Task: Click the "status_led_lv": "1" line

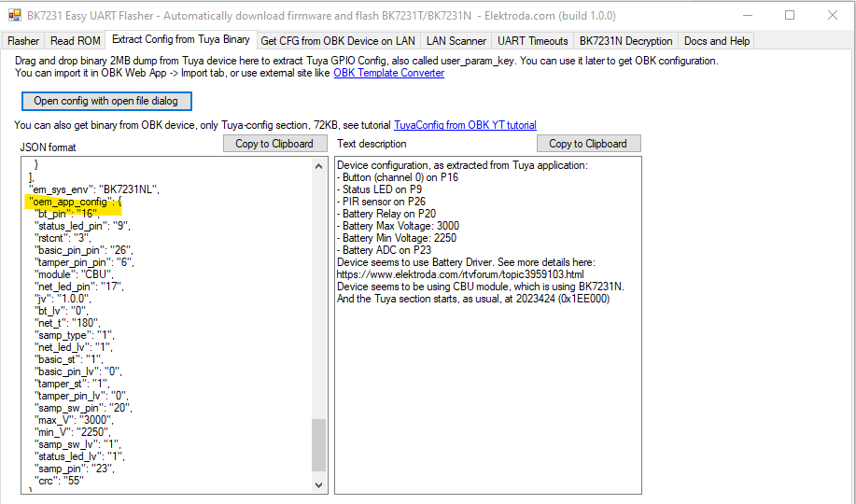Action: click(79, 456)
